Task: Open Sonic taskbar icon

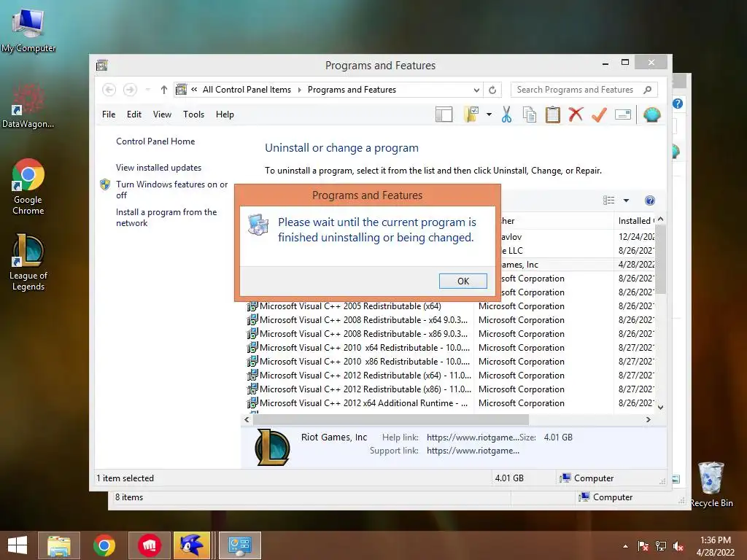Action: (192, 545)
